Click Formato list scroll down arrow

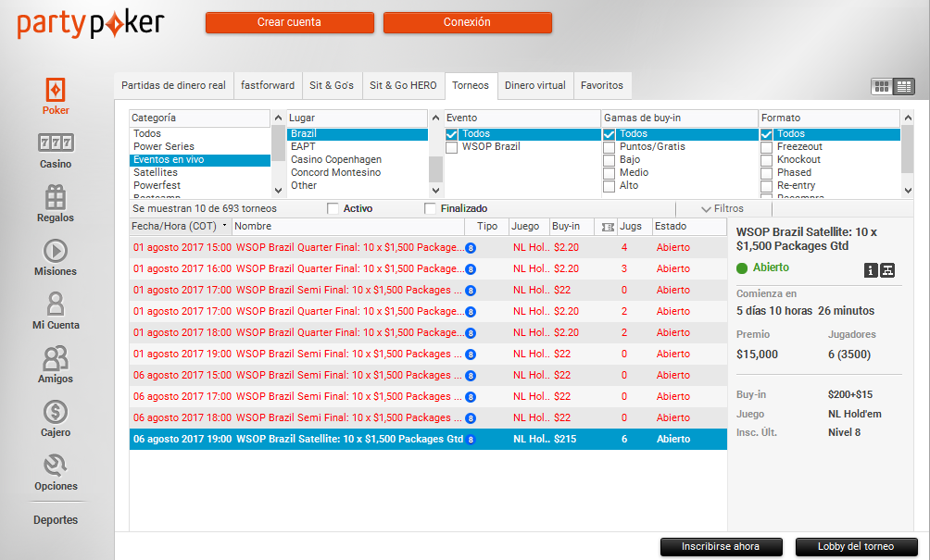908,191
